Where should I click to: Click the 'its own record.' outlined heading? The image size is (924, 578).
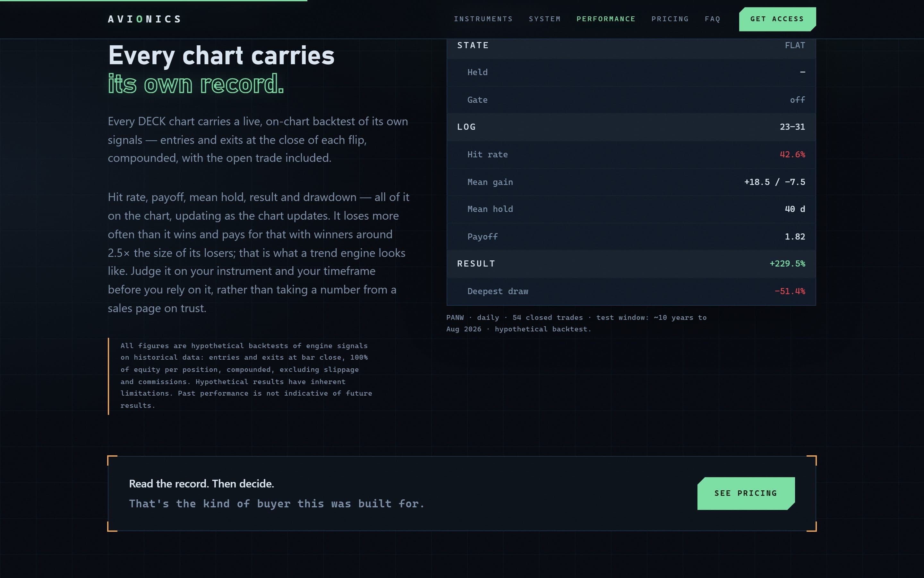(x=196, y=84)
